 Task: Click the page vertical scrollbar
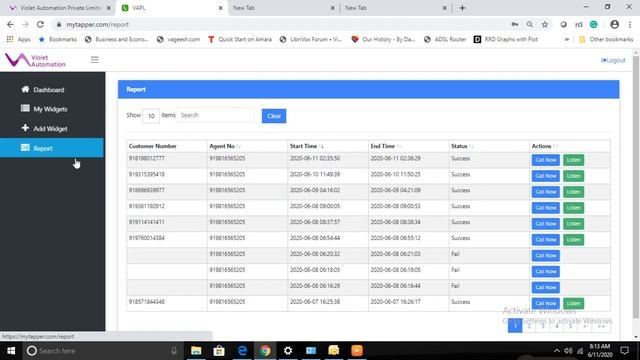click(x=636, y=187)
